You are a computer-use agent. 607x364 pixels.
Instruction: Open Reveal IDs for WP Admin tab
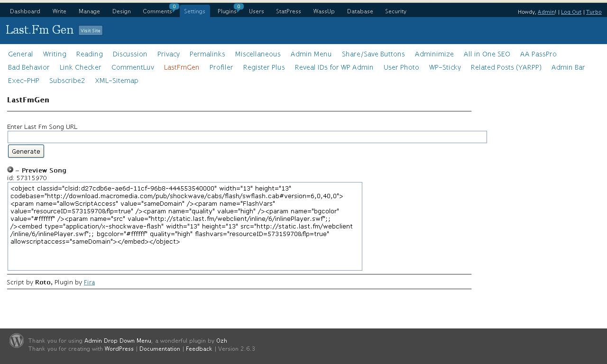point(334,67)
